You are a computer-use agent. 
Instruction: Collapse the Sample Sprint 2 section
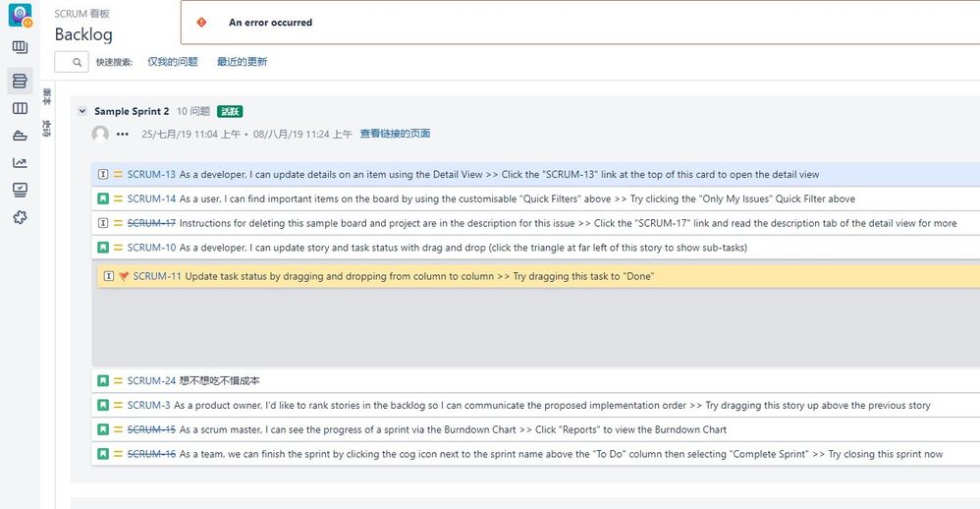82,112
